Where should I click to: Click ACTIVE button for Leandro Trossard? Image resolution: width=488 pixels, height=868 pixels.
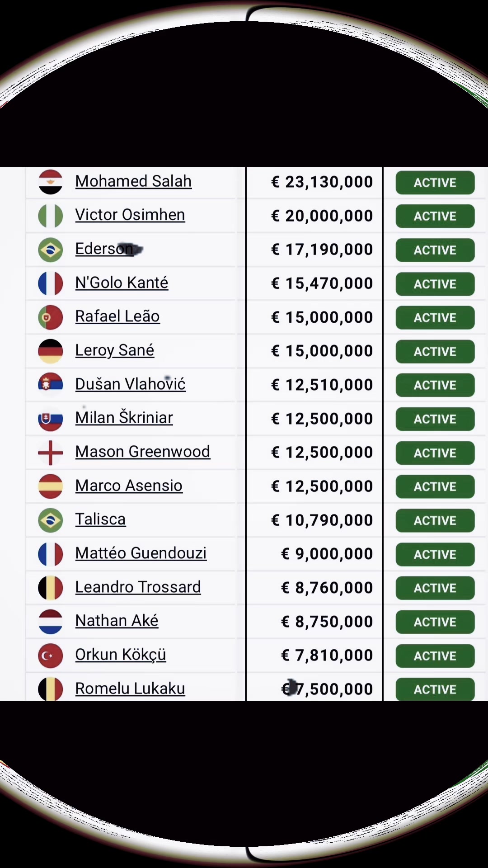coord(435,588)
